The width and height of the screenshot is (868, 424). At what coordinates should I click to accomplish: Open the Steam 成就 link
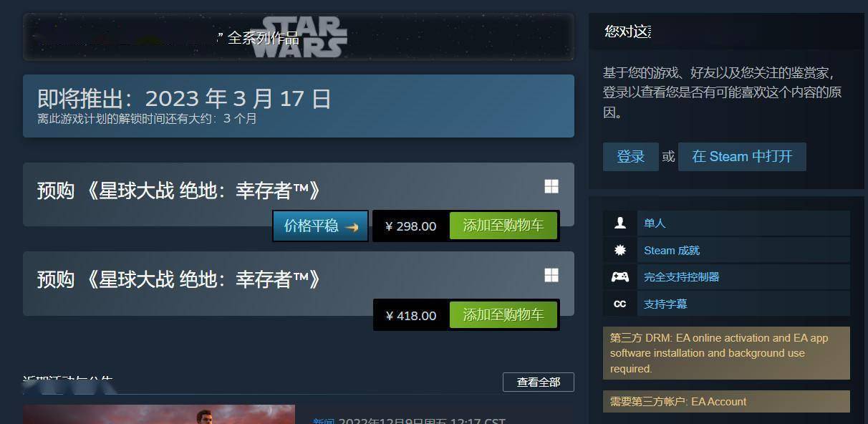pos(672,250)
